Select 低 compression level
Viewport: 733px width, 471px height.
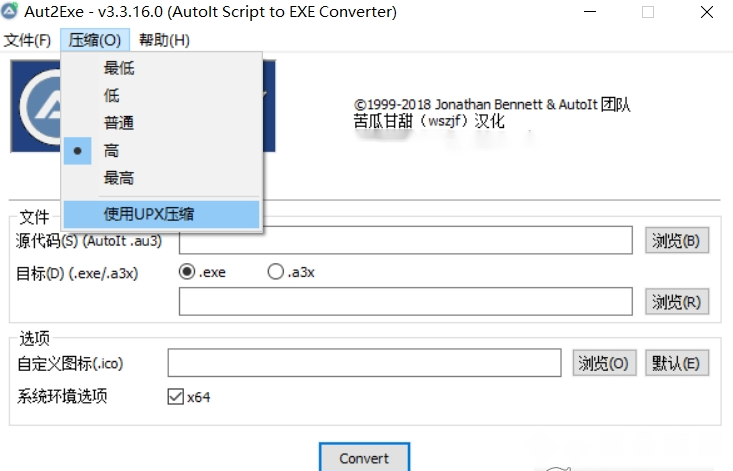point(162,96)
